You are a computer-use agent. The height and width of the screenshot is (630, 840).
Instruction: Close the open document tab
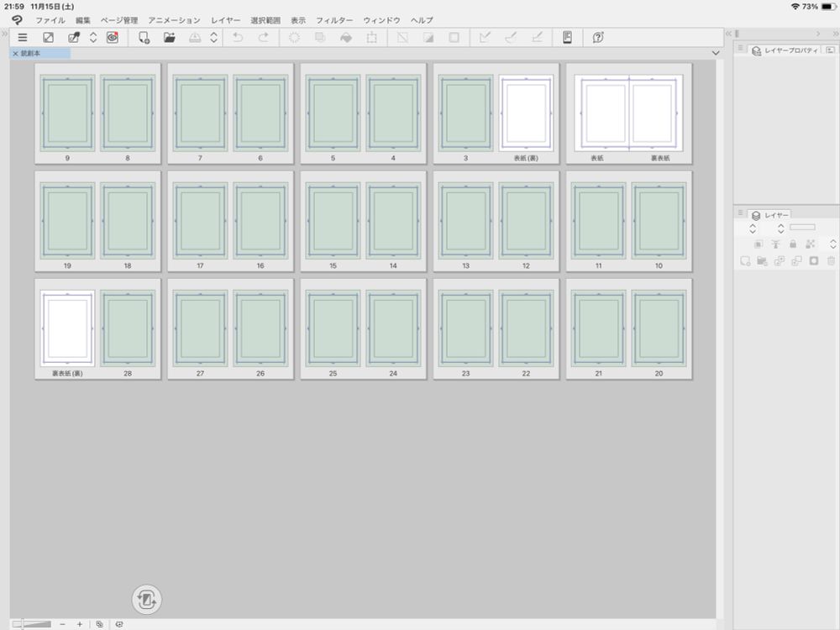pos(15,54)
